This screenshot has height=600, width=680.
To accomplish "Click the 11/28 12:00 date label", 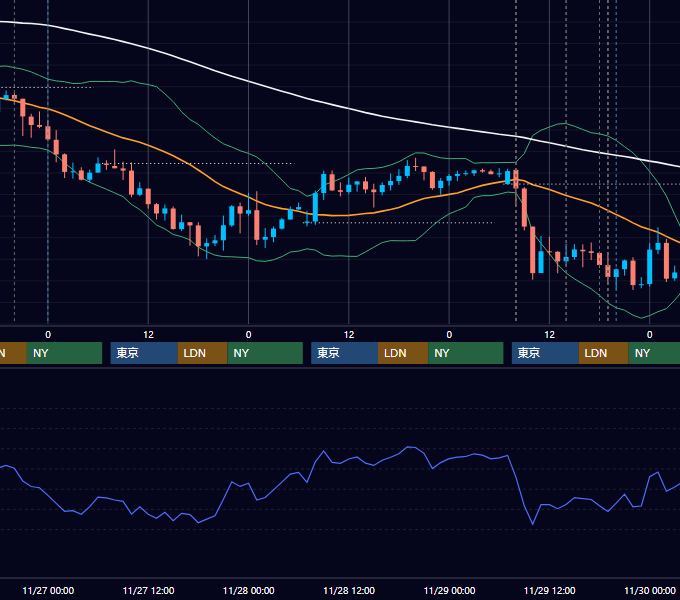I will [349, 590].
